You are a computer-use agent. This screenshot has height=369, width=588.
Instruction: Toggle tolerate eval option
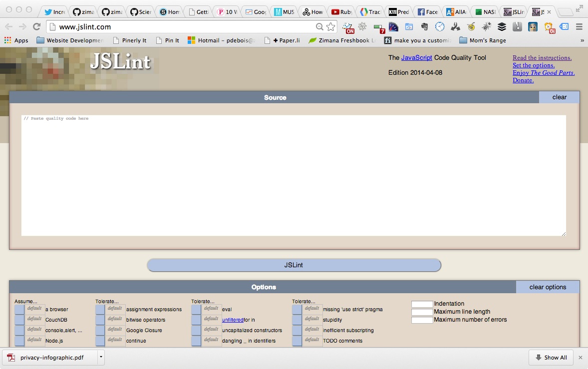pos(196,310)
